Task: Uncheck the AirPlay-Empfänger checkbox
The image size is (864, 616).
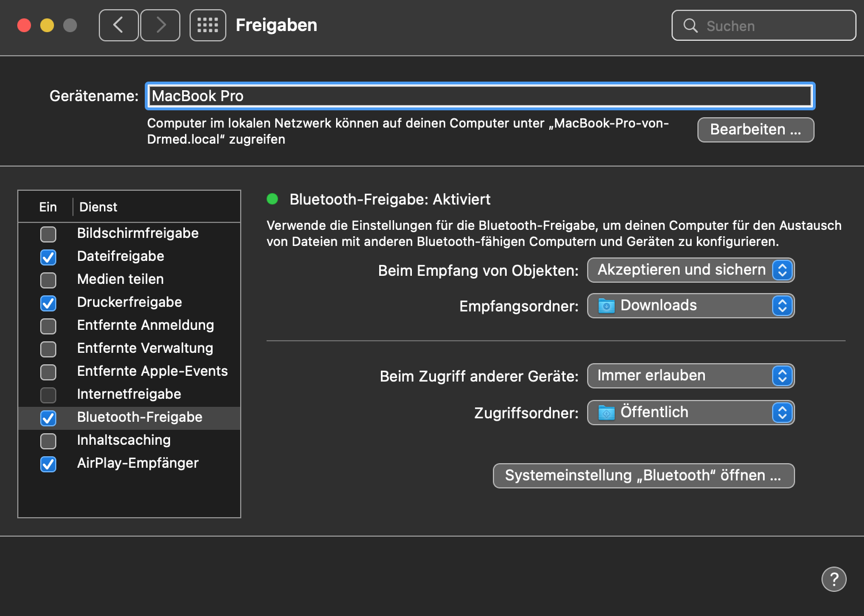Action: click(48, 464)
